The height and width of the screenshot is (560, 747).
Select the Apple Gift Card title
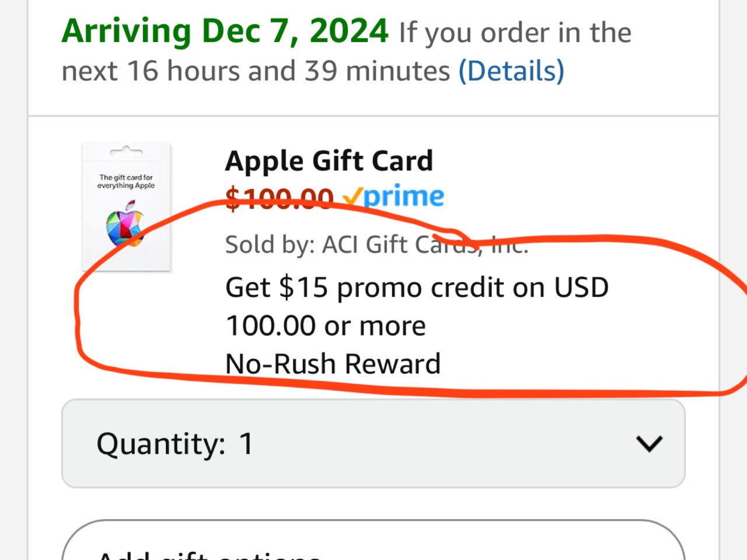click(x=329, y=161)
